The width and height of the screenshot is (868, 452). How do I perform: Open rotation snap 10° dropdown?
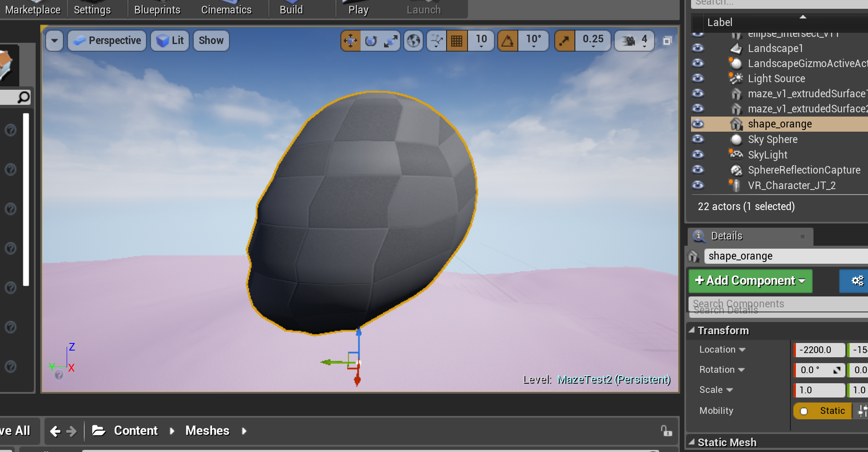point(533,41)
